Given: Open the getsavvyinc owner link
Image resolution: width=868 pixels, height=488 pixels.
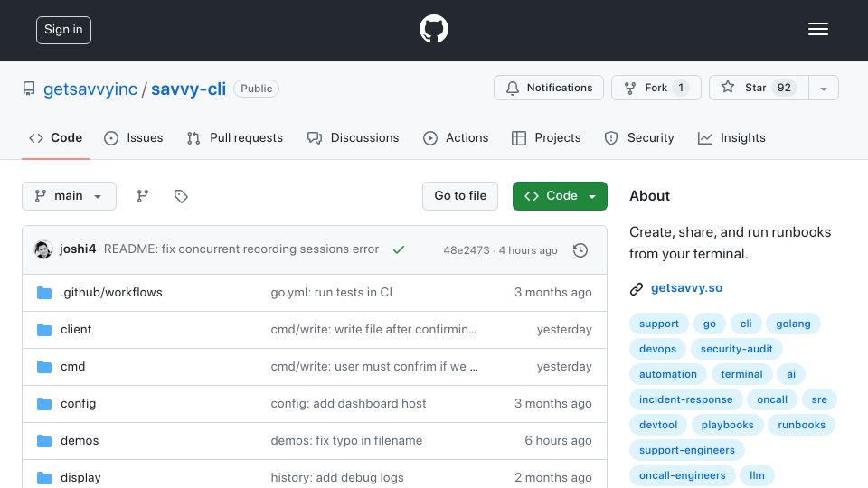Looking at the screenshot, I should [90, 89].
